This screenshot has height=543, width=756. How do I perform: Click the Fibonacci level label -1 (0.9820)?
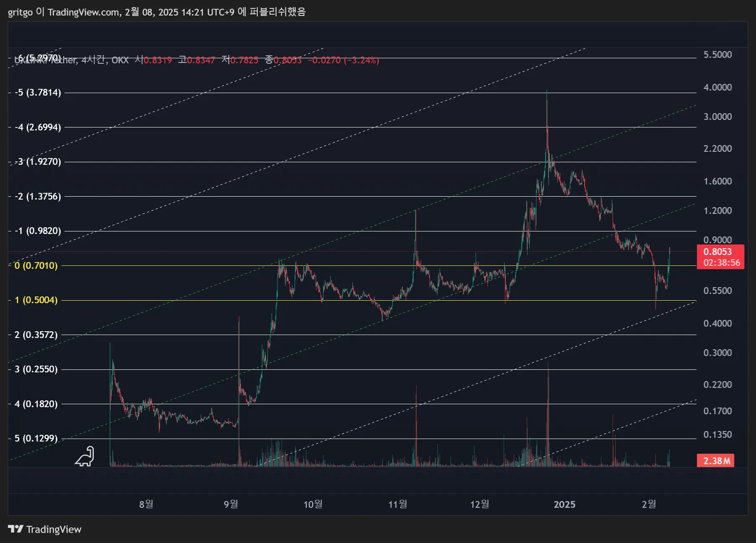tap(38, 231)
